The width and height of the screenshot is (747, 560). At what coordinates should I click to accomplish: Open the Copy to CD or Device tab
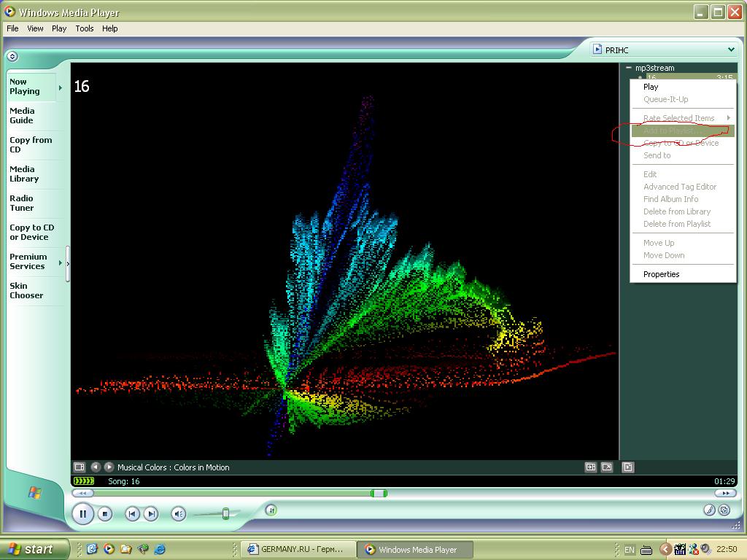[x=31, y=233]
